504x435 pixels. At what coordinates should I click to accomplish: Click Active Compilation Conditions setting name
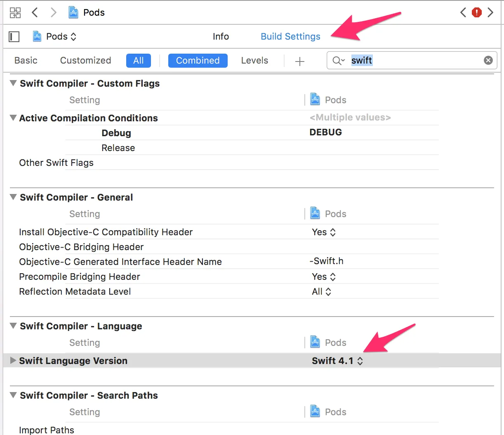click(x=88, y=118)
